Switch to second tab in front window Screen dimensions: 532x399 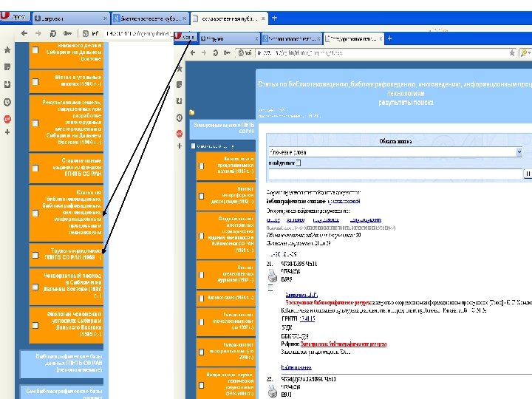click(x=292, y=38)
